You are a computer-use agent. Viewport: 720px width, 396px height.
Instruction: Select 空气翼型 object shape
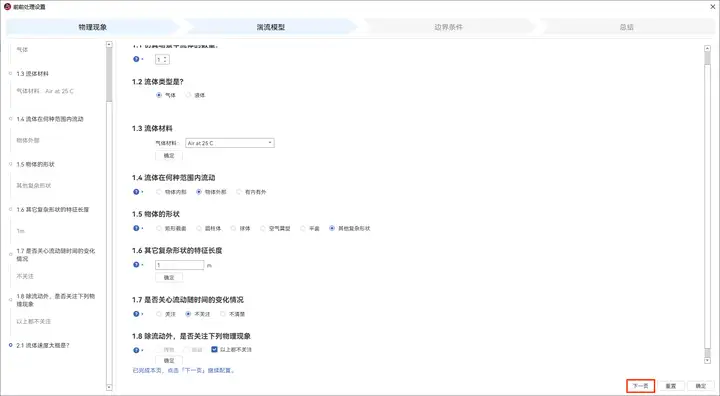point(263,228)
